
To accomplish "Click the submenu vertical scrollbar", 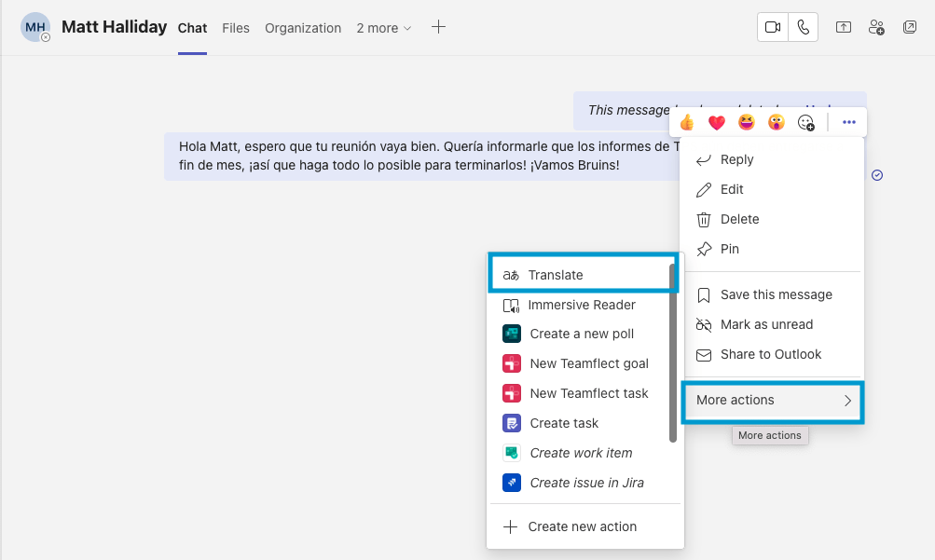I will click(x=673, y=354).
